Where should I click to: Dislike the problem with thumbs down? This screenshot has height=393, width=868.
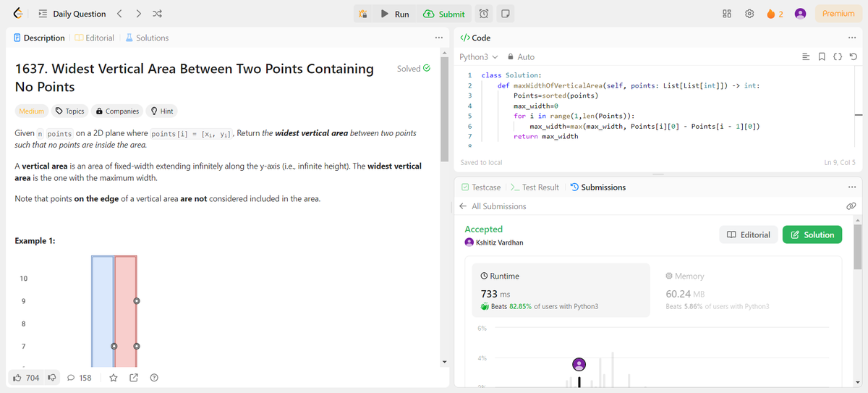(51, 378)
